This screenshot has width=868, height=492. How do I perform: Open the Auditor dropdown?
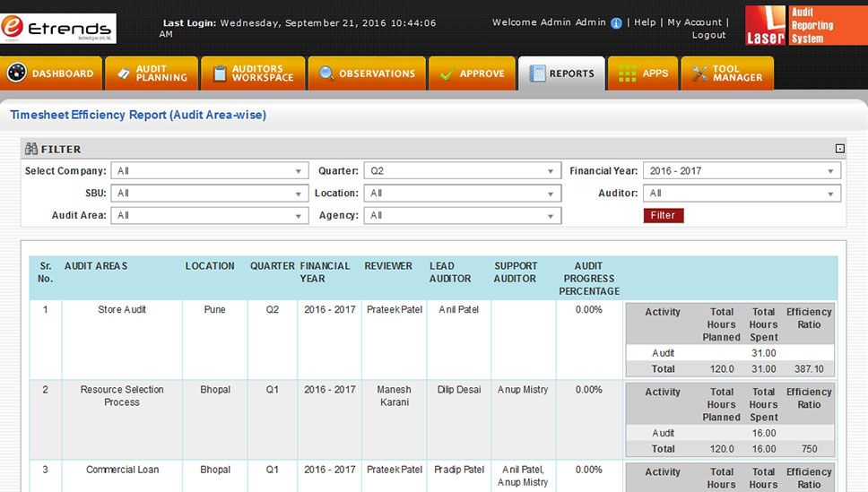(742, 194)
